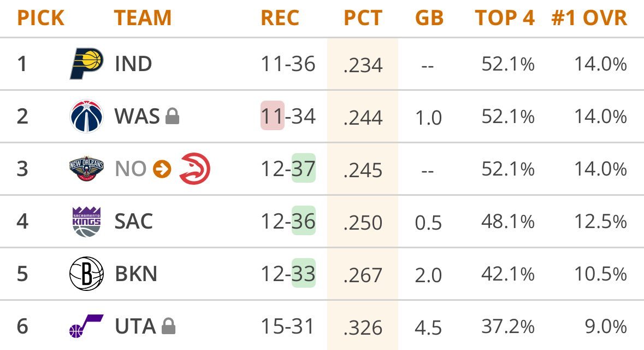
Task: Click the Sacramento Kings team logo
Action: (87, 221)
